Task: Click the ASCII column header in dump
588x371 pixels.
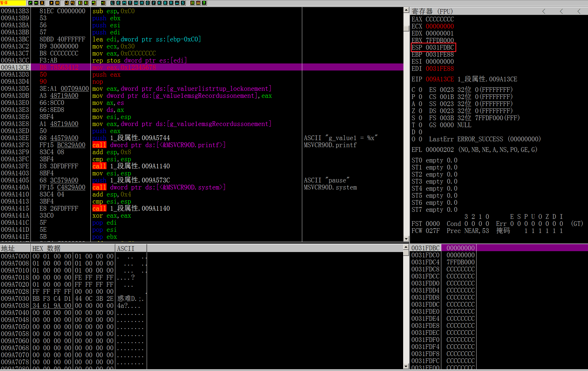Action: point(131,248)
